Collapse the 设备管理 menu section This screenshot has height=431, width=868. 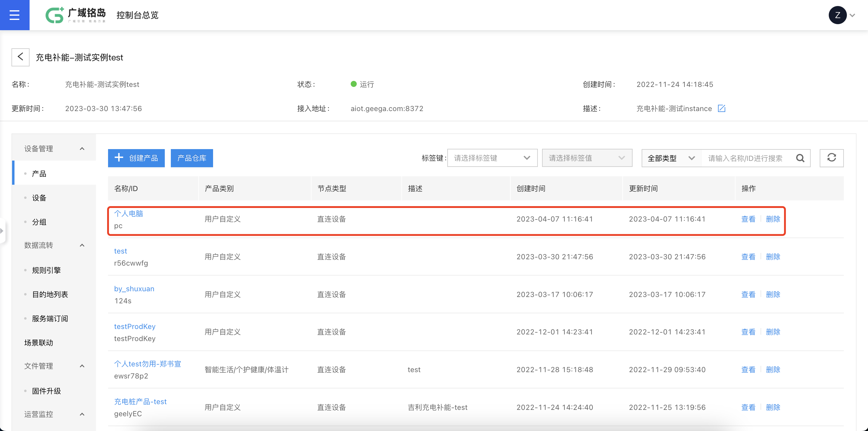82,148
